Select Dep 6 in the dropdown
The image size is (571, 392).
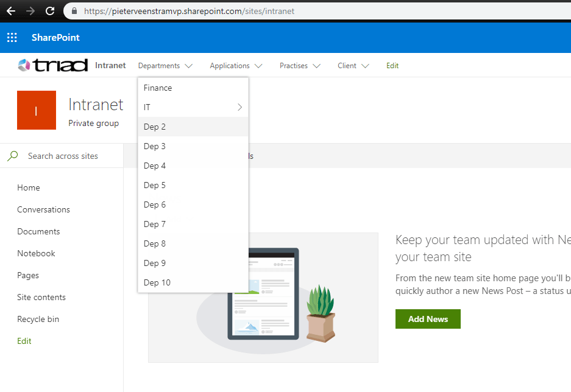coord(193,205)
